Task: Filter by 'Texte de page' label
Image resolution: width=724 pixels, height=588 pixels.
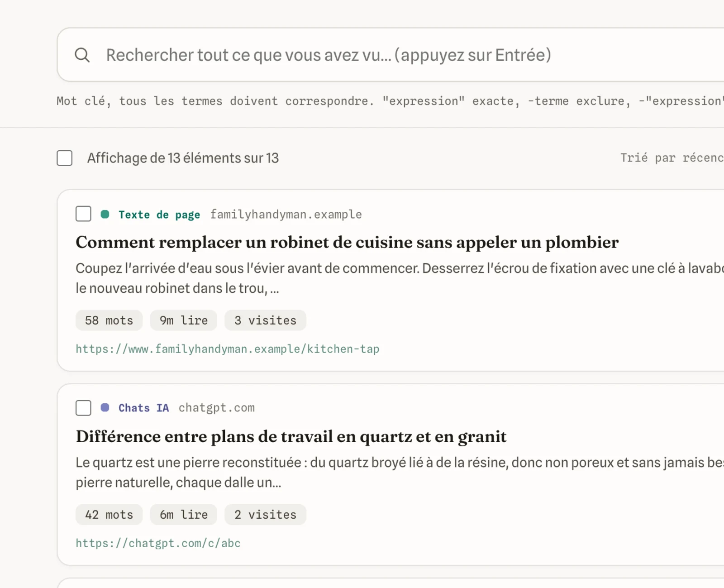Action: [x=159, y=215]
